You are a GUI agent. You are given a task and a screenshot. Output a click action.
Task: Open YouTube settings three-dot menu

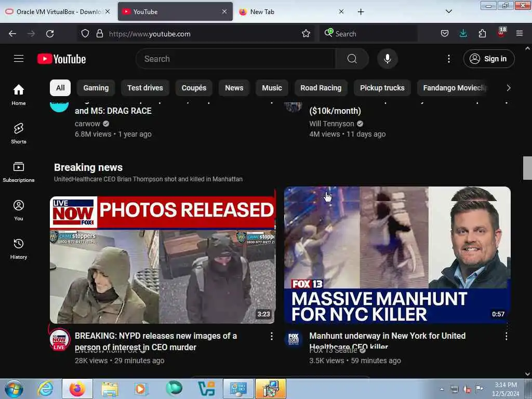[448, 59]
